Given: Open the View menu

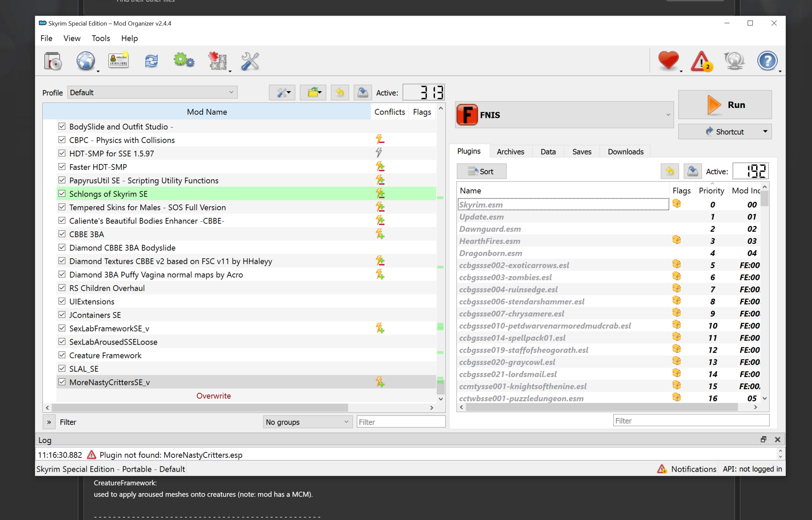Looking at the screenshot, I should click(72, 38).
